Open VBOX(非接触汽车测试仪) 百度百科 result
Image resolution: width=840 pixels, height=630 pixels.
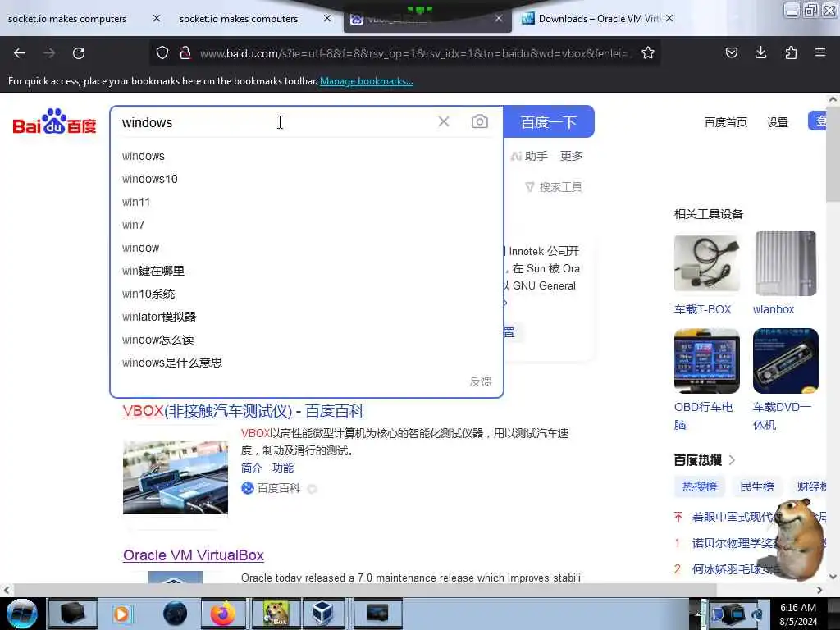pos(243,412)
